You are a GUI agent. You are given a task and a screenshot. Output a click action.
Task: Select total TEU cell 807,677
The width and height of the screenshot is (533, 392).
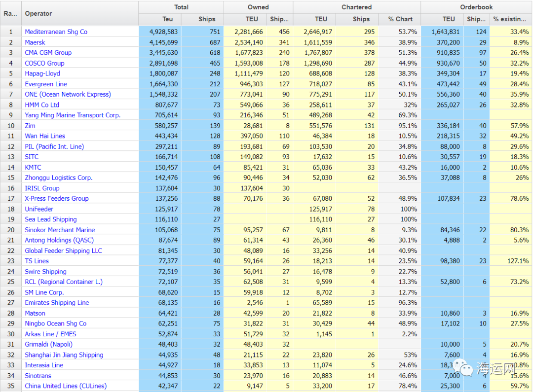[160, 105]
